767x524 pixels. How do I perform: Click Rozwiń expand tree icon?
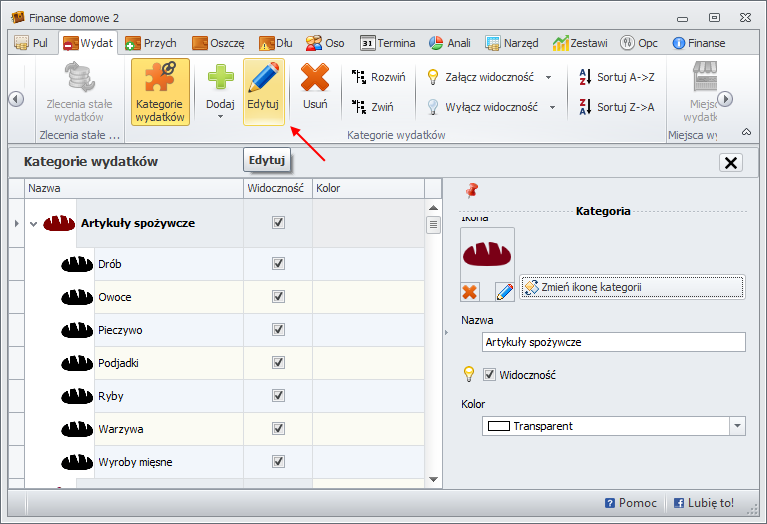click(360, 76)
